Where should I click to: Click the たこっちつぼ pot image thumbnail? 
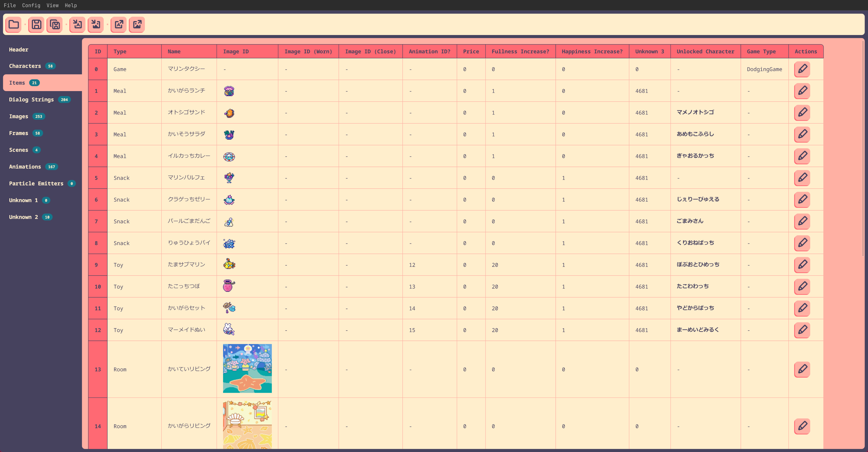coord(229,286)
